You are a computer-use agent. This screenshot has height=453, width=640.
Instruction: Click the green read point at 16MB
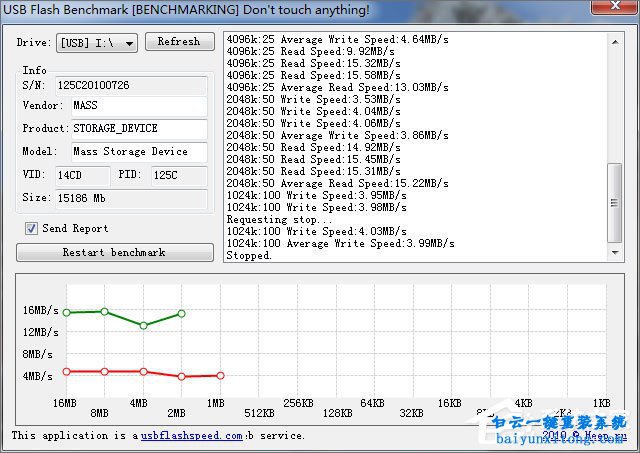66,313
